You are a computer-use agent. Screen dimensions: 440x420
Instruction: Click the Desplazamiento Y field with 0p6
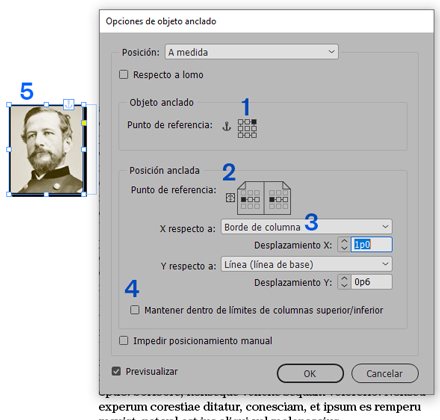[372, 282]
